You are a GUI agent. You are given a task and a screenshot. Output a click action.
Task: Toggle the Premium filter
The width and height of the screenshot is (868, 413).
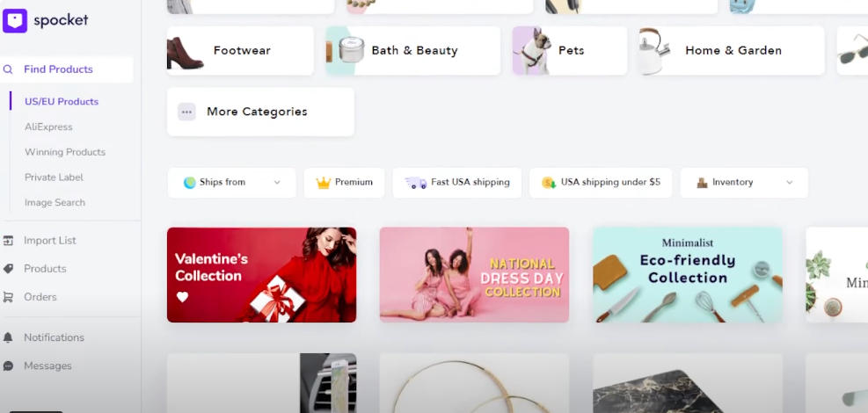coord(345,183)
